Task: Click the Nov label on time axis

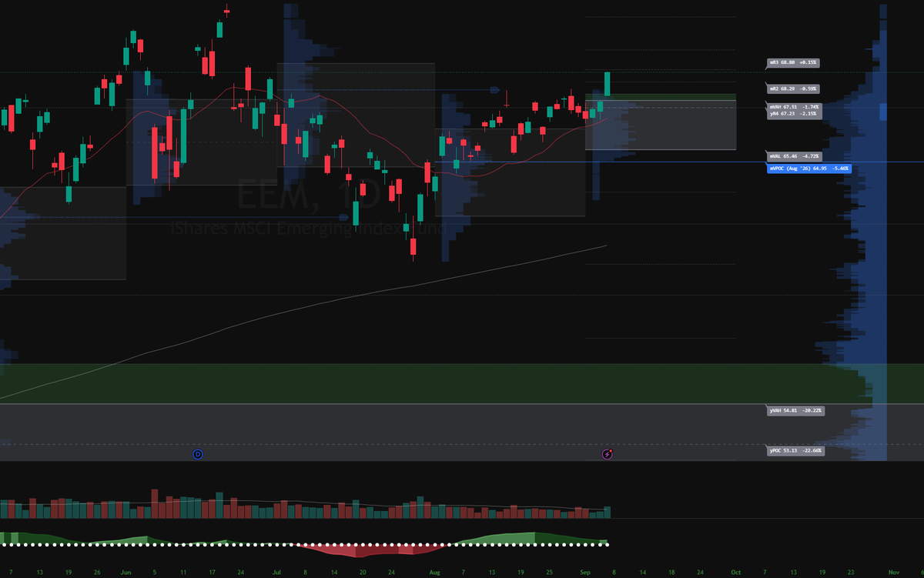Action: (x=894, y=573)
